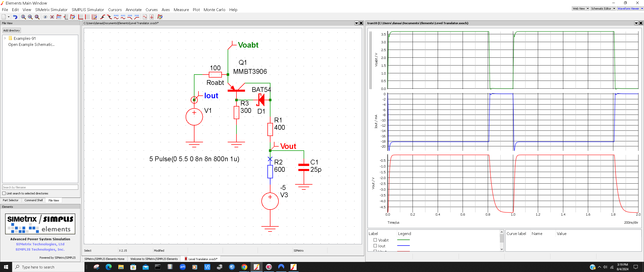Open the Schematic Editor dropdown arrow
Screen dimensions: 644x272
tap(614, 9)
